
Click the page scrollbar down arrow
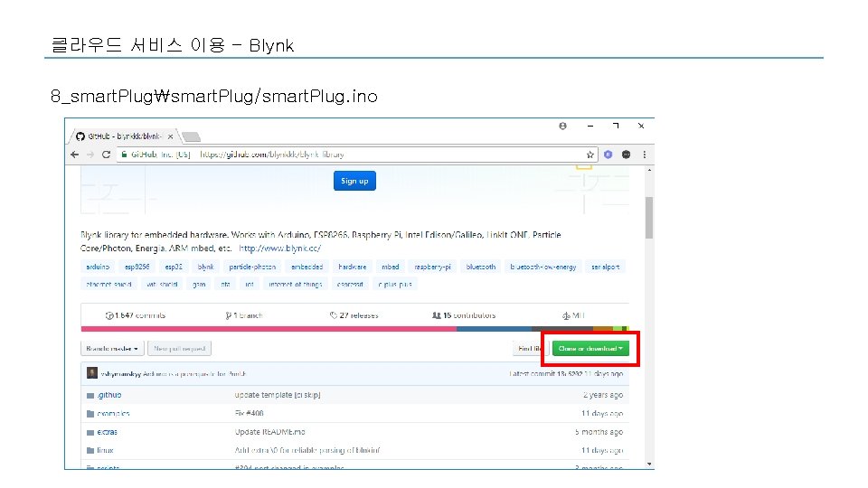[x=649, y=465]
